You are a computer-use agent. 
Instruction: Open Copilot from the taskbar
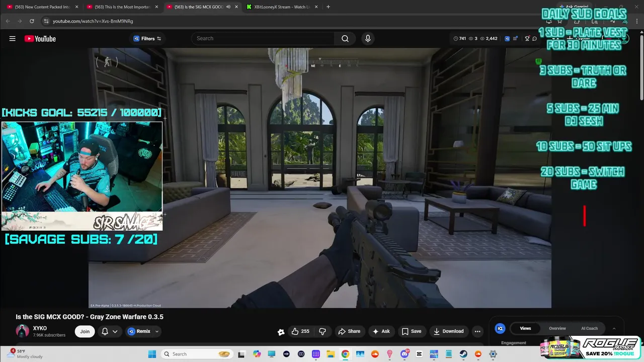pos(257,354)
